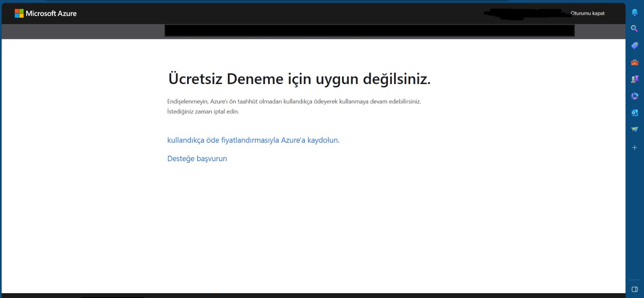The width and height of the screenshot is (644, 298).
Task: Open the notifications bell in Edge sidebar
Action: [635, 12]
